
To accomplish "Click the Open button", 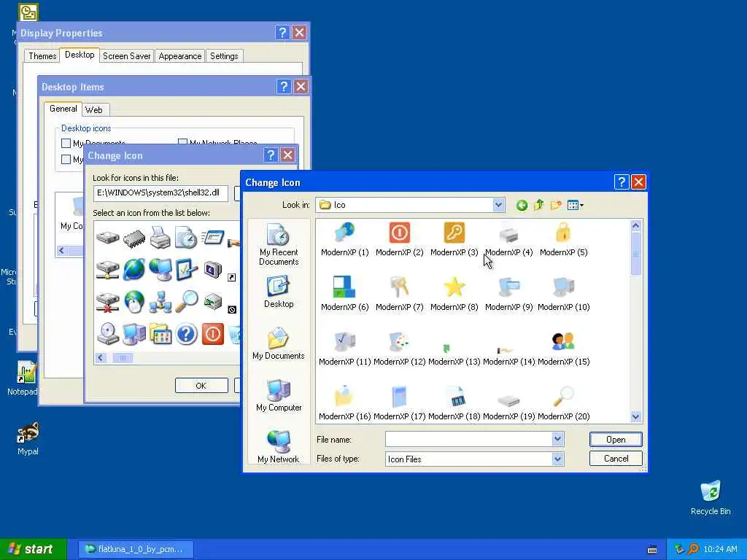I will click(x=616, y=440).
